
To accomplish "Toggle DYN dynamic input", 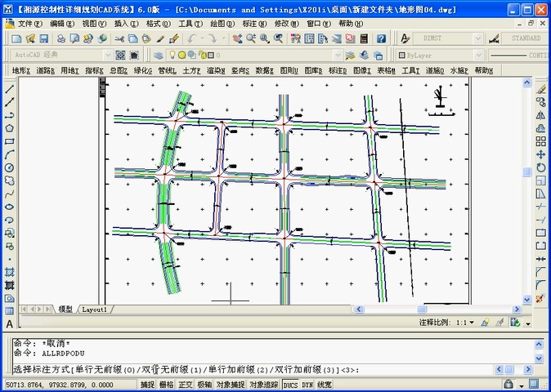I will tap(307, 385).
